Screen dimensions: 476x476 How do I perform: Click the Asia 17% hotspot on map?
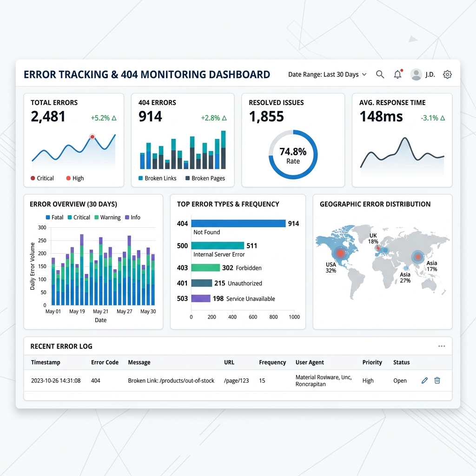418,257
